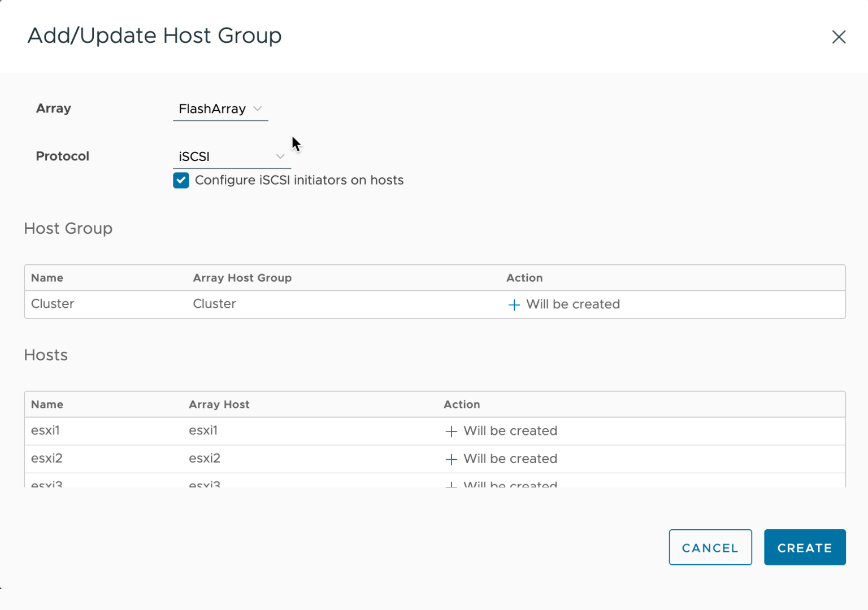868x610 pixels.
Task: Click the plus icon beside esxi1
Action: [x=451, y=431]
